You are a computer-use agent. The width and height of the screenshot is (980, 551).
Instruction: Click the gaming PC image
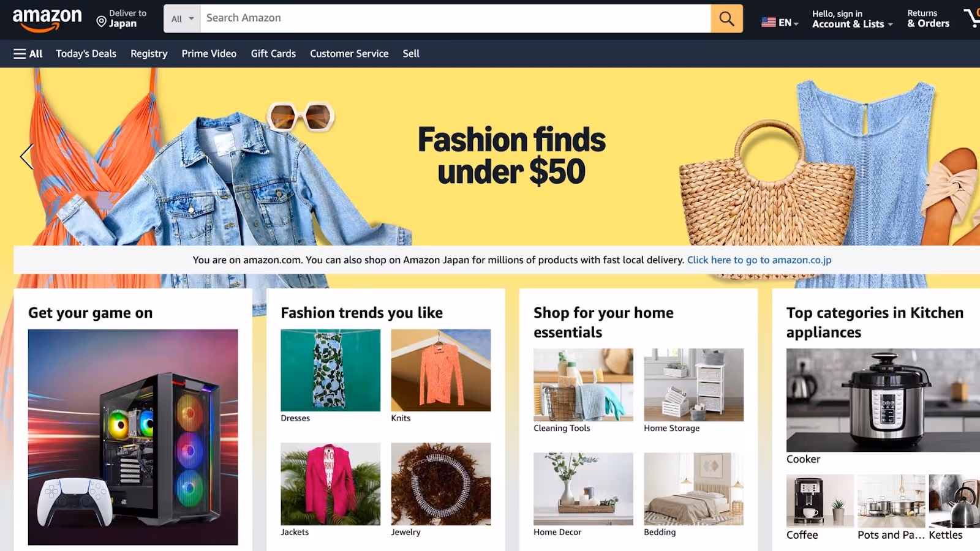coord(133,437)
